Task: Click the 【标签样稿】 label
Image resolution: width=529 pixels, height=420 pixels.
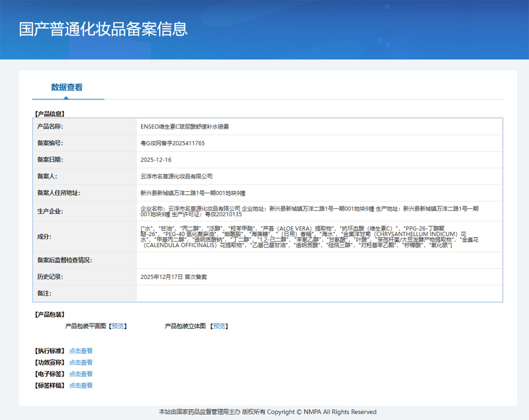Action: 49,385
